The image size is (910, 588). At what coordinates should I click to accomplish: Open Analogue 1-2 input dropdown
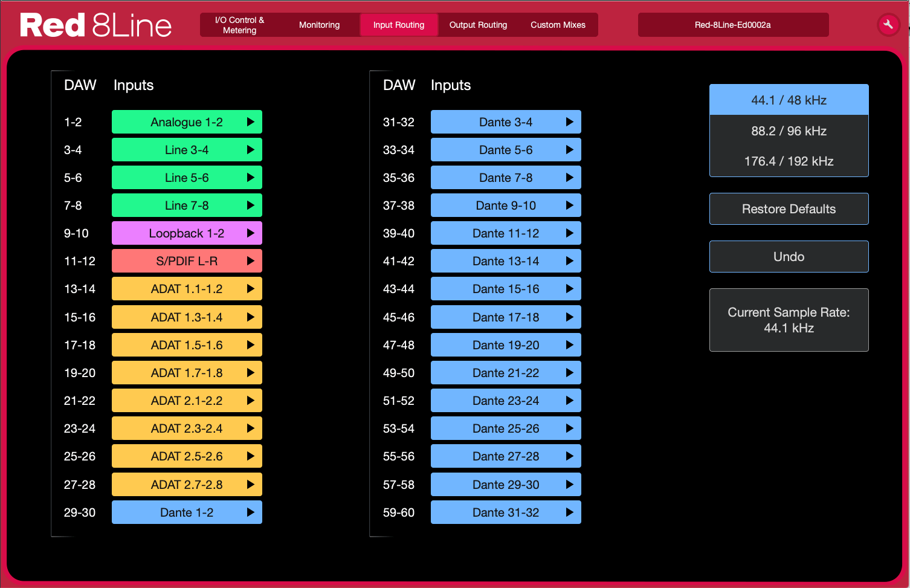click(187, 122)
